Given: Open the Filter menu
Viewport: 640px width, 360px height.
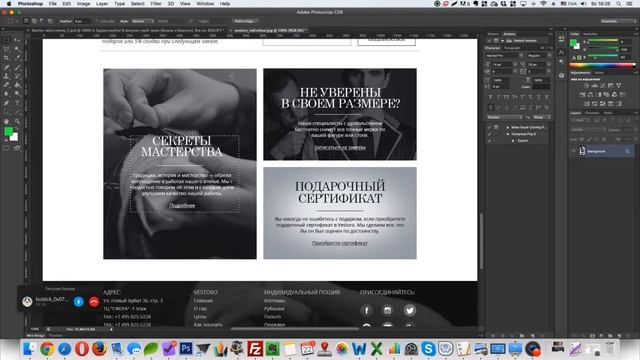Looking at the screenshot, I should coord(156,4).
